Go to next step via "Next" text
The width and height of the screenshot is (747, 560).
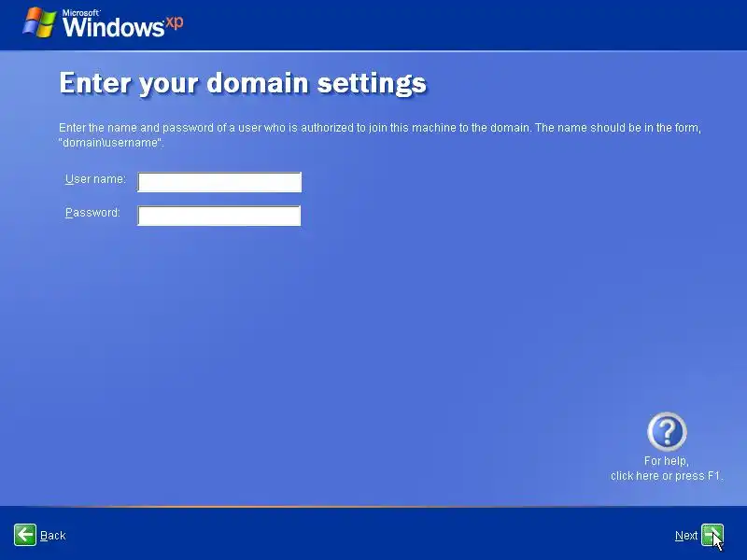click(x=686, y=536)
